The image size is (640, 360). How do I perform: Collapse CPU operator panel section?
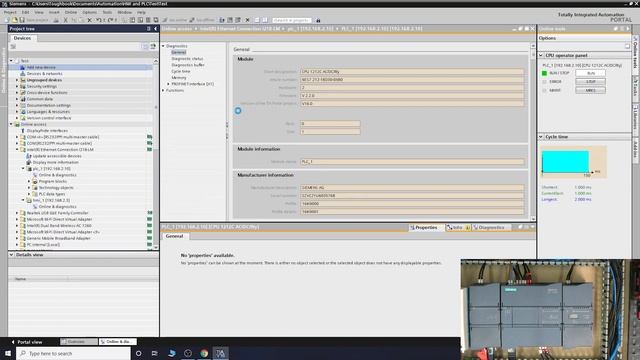[x=541, y=55]
